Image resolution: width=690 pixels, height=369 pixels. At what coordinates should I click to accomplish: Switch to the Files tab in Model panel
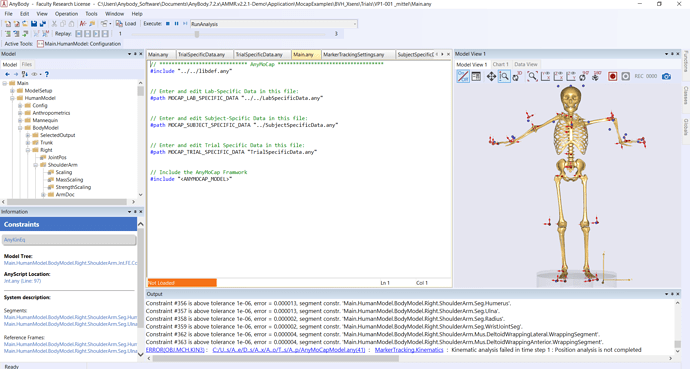tap(27, 64)
